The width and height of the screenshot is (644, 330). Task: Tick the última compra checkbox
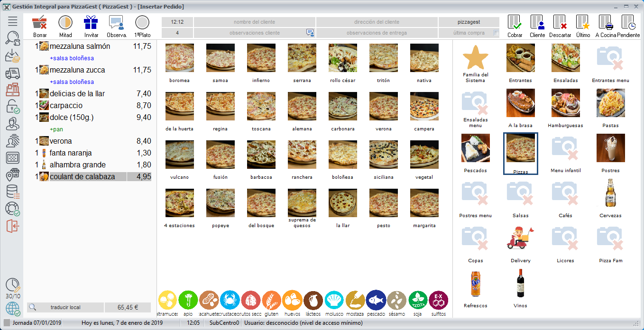[x=496, y=33]
